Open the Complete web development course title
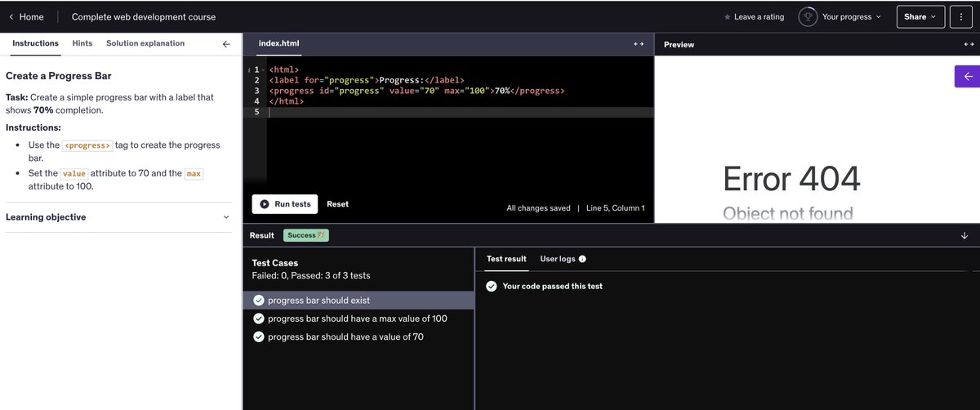 click(x=144, y=16)
